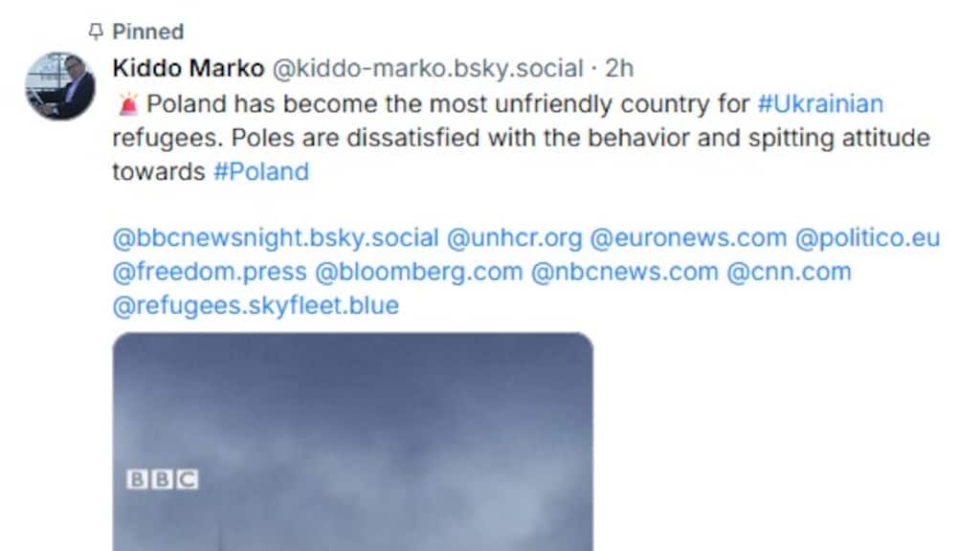Visit the @bbcnewsnight.bsky.social mention
The height and width of the screenshot is (551, 980).
276,237
